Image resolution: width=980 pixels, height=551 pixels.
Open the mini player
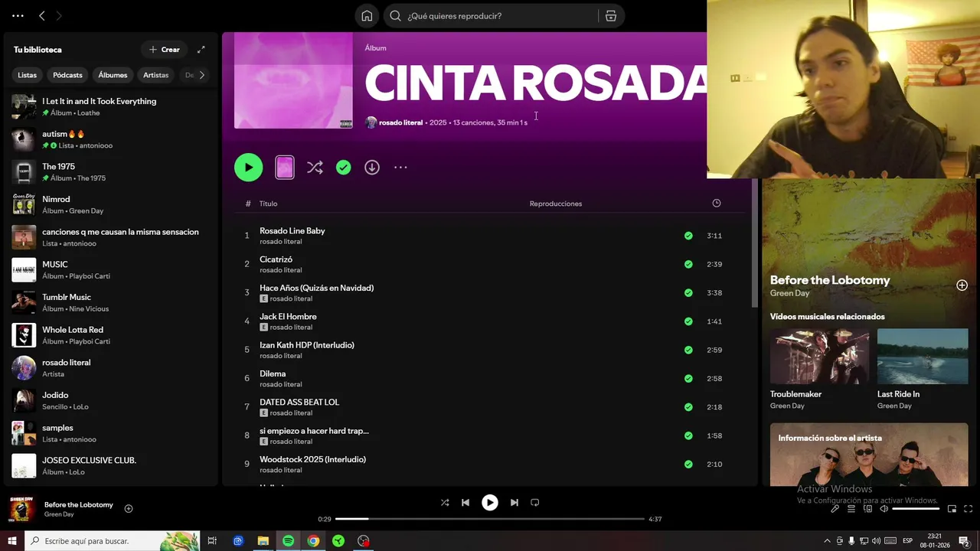(x=952, y=509)
